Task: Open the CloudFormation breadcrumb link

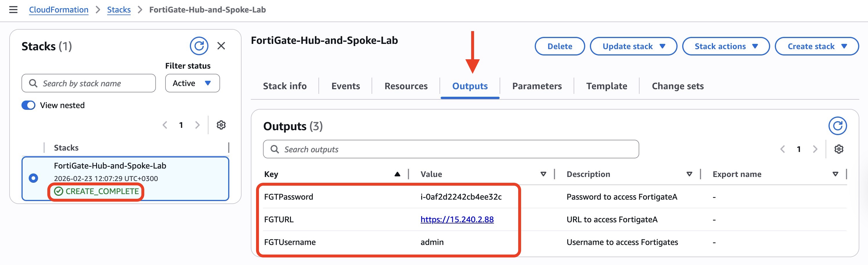Action: (59, 10)
